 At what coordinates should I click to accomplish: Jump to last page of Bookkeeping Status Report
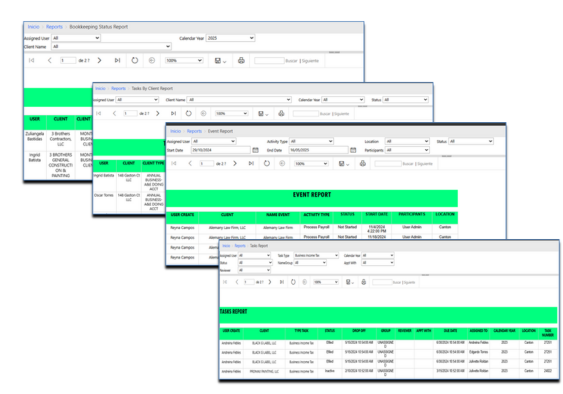coord(117,60)
